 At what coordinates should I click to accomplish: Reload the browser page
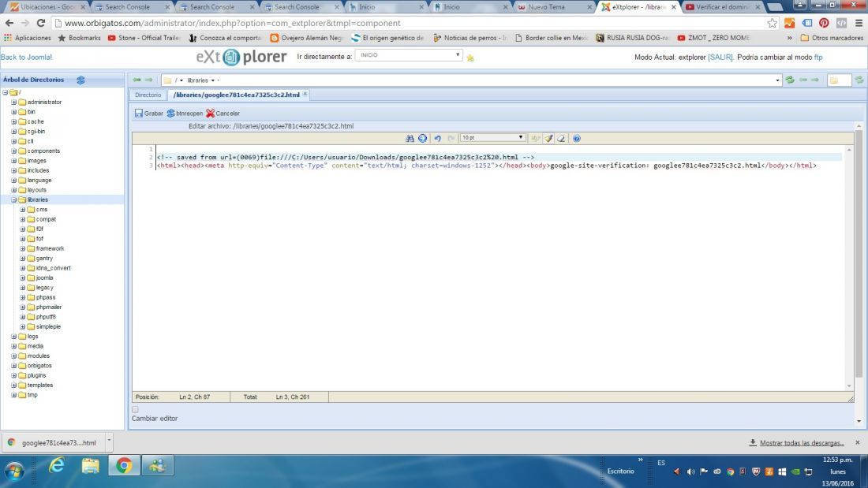[x=41, y=23]
